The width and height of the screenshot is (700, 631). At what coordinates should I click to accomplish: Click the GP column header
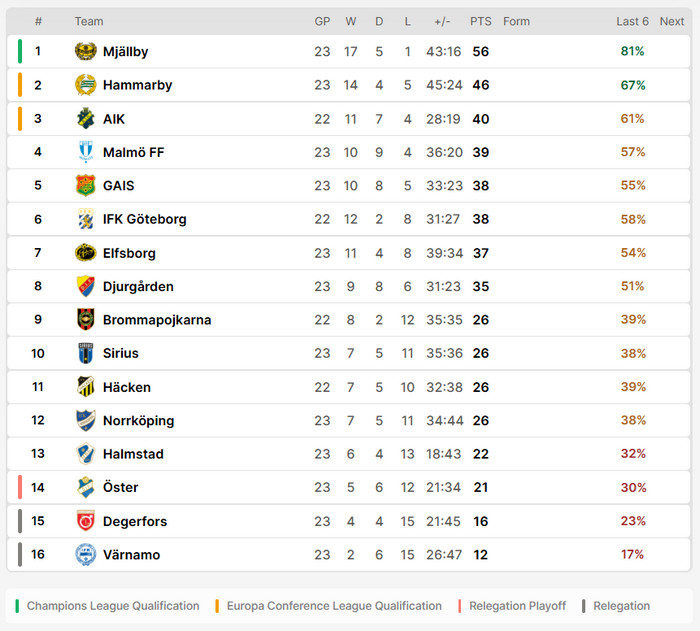pyautogui.click(x=322, y=21)
